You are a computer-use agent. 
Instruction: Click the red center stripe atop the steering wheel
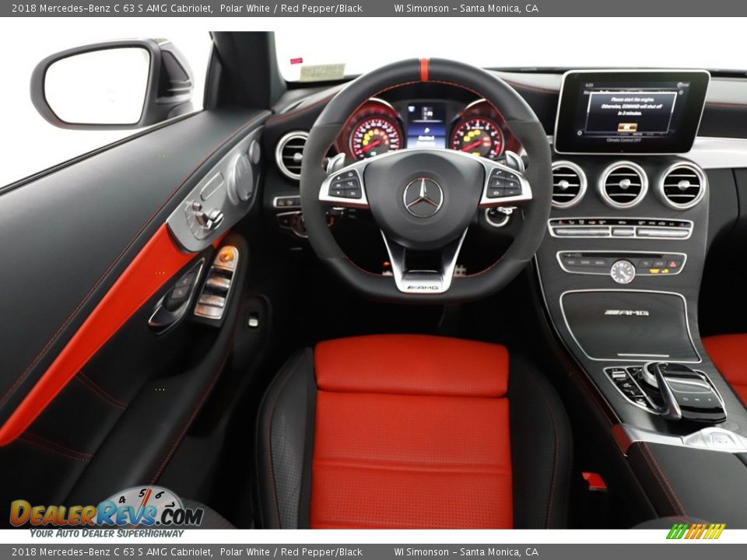pyautogui.click(x=424, y=69)
